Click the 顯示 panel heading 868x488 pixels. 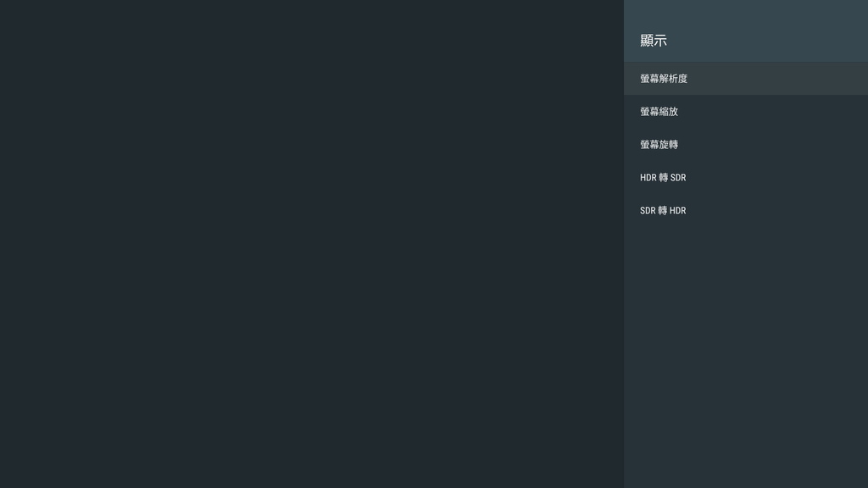pyautogui.click(x=654, y=41)
